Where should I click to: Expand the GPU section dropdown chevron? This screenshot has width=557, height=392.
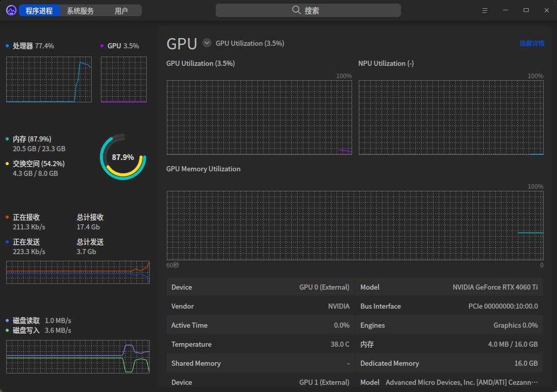pyautogui.click(x=207, y=43)
